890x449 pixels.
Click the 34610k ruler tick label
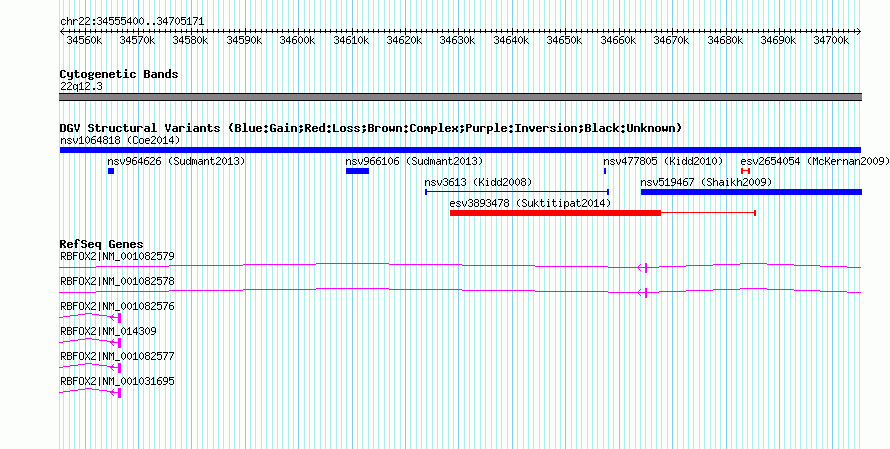click(351, 41)
